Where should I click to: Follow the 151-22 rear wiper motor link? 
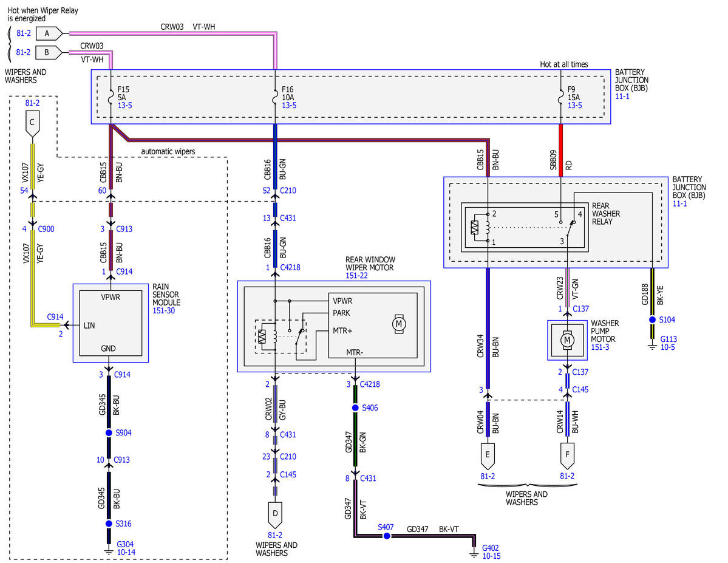pos(356,276)
